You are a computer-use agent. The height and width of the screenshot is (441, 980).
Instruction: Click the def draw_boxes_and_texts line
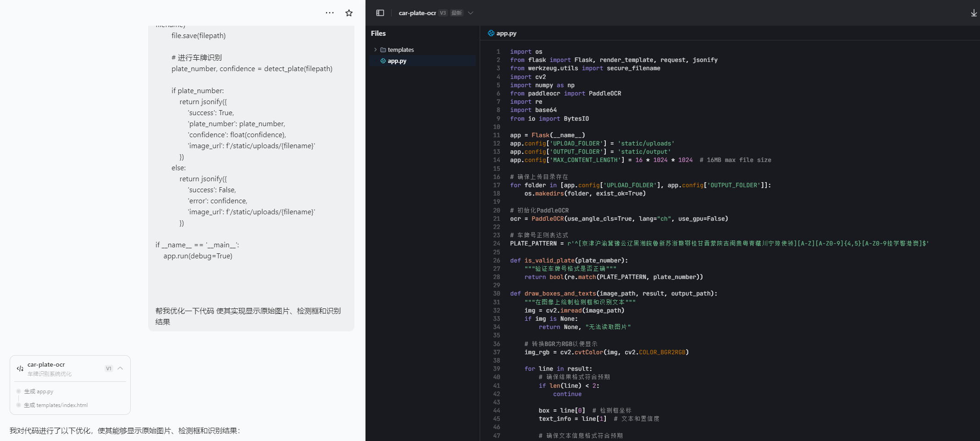[614, 293]
